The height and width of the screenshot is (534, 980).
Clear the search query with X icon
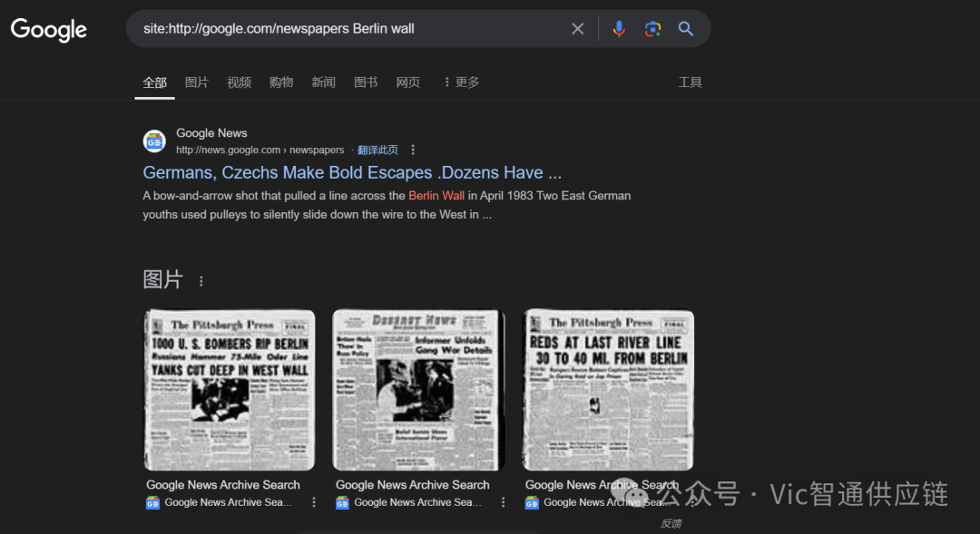coord(577,29)
